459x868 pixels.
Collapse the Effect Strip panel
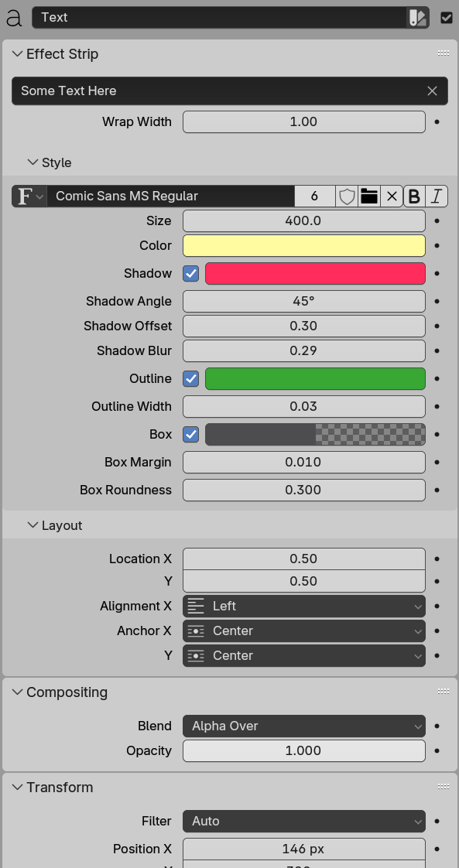[x=18, y=53]
